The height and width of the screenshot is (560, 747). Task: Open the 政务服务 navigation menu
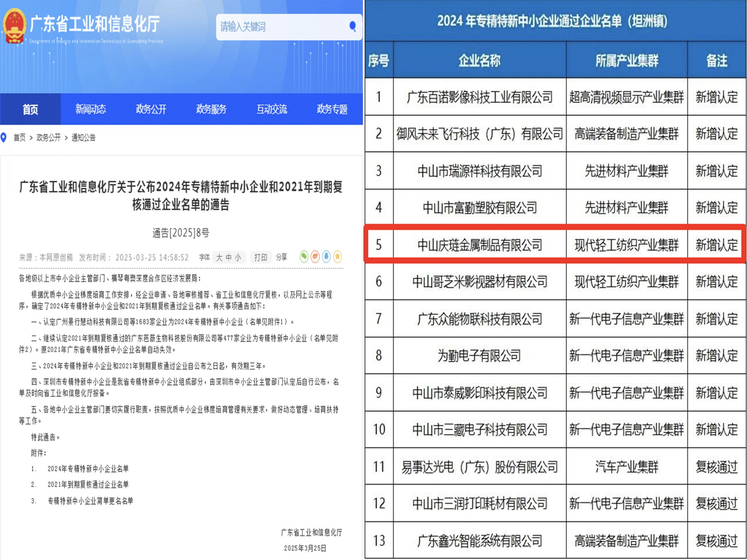pyautogui.click(x=211, y=109)
